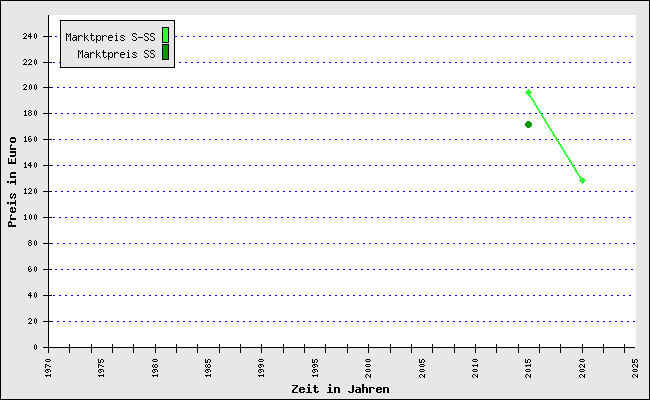Viewport: 650px width, 400px height.
Task: Click the y-axis label 160
Action: point(30,139)
